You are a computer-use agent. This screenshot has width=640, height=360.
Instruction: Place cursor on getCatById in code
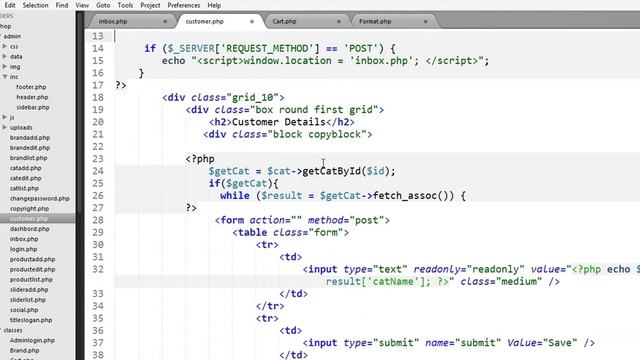pyautogui.click(x=331, y=171)
